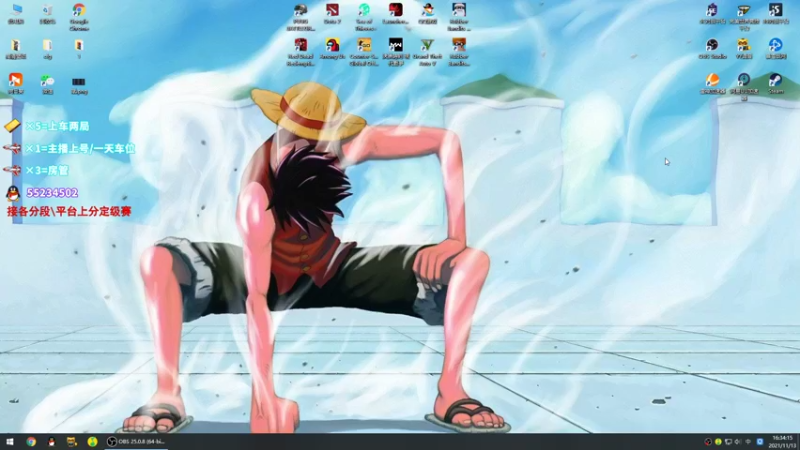This screenshot has height=450, width=800.
Task: Launch Grand Theft Auto V shortcut
Action: (x=428, y=52)
